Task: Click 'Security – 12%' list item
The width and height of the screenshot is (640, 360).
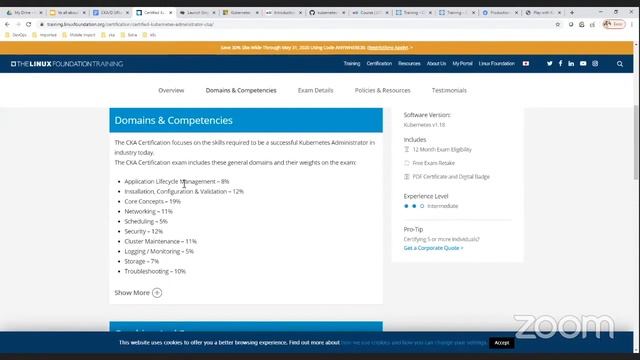Action: point(144,231)
